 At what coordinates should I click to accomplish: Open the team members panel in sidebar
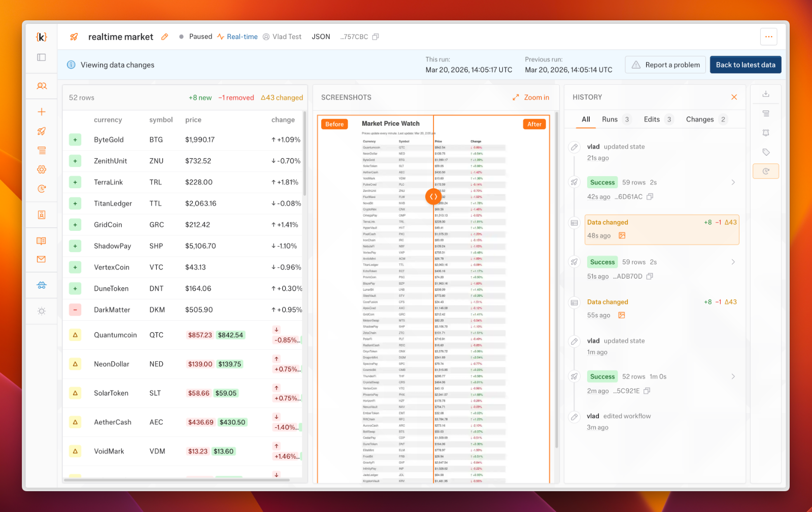tap(42, 86)
